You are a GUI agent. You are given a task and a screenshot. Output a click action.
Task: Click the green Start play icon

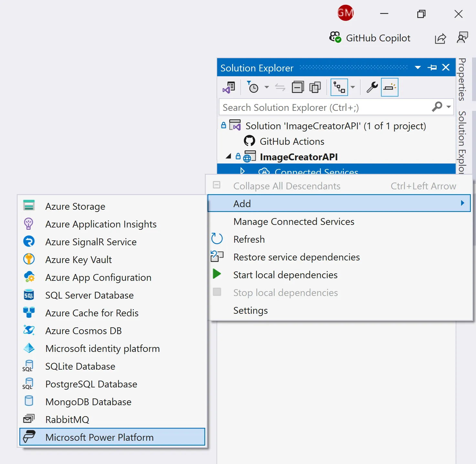[217, 274]
